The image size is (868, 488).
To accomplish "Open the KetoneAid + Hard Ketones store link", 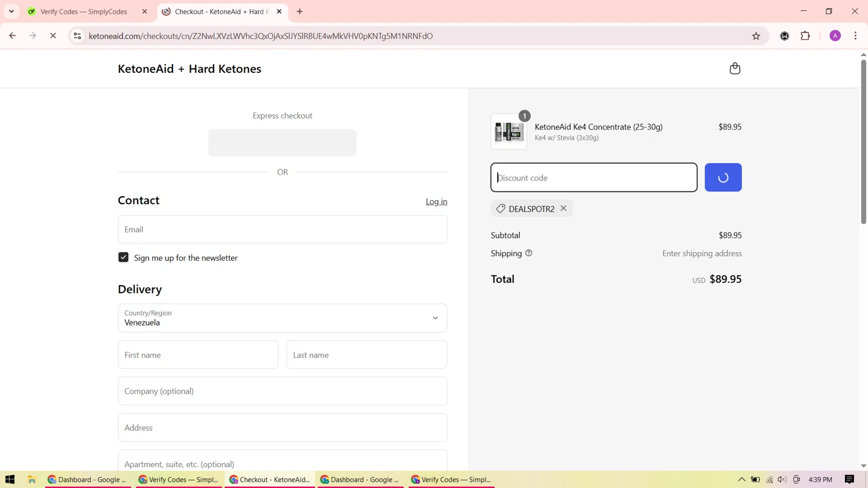I will [x=189, y=69].
